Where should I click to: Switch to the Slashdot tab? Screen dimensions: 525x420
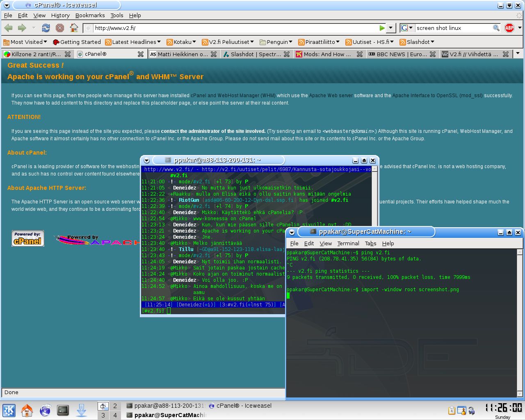[x=256, y=54]
